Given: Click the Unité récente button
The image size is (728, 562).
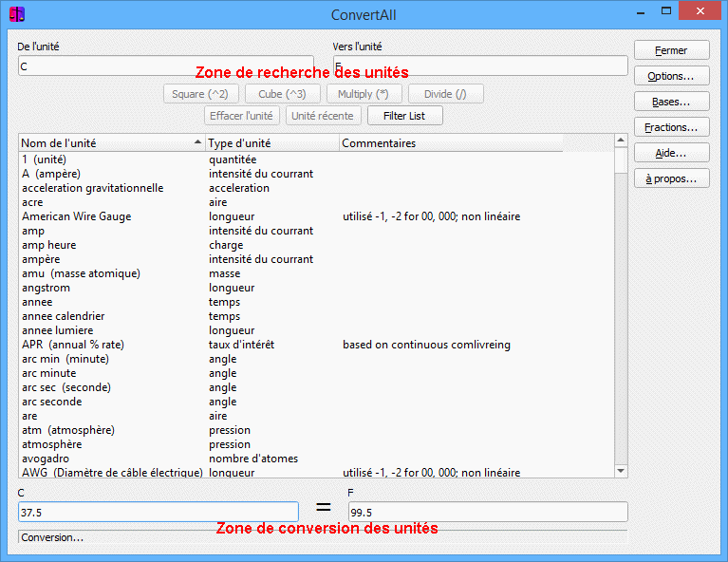Looking at the screenshot, I should (323, 116).
